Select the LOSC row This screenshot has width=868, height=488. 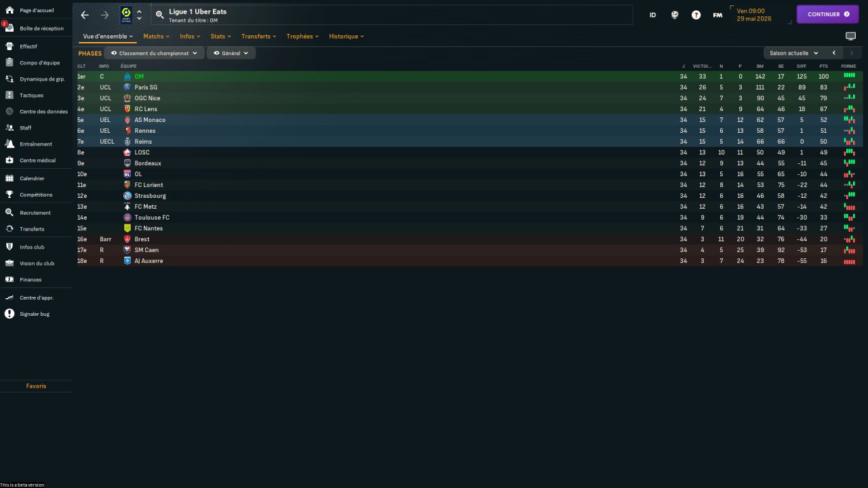coord(470,152)
